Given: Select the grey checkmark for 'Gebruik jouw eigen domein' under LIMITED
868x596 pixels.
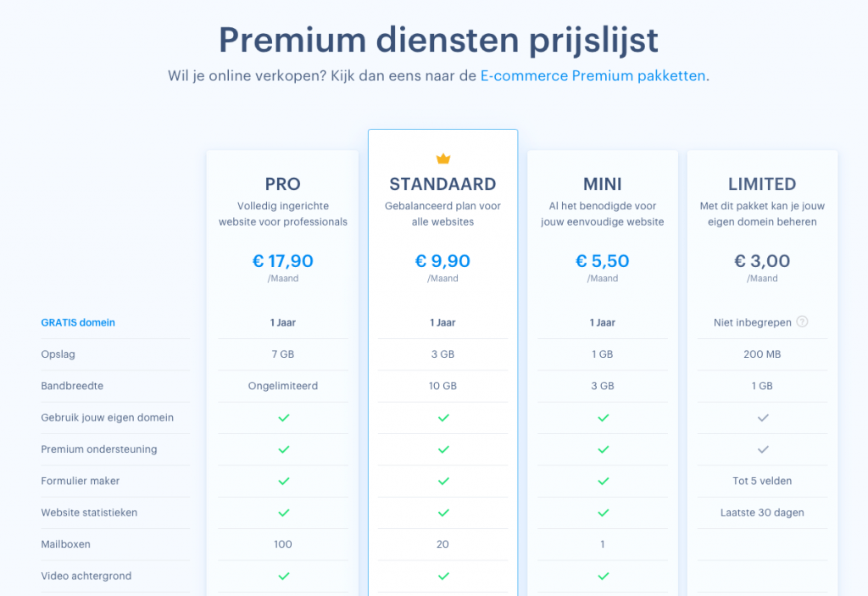Looking at the screenshot, I should click(762, 417).
